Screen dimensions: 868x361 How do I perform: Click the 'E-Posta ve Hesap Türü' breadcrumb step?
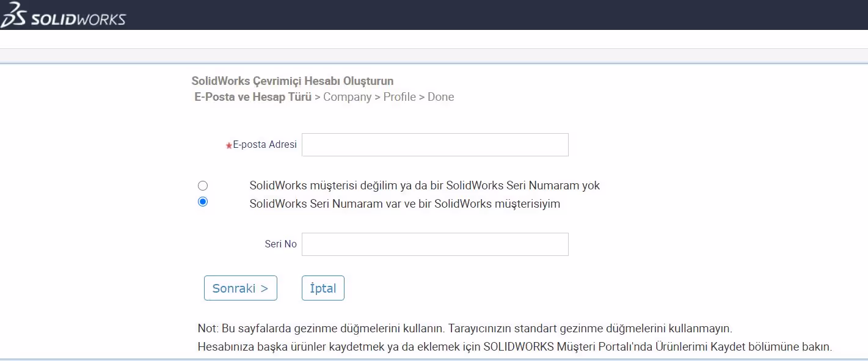(x=253, y=97)
